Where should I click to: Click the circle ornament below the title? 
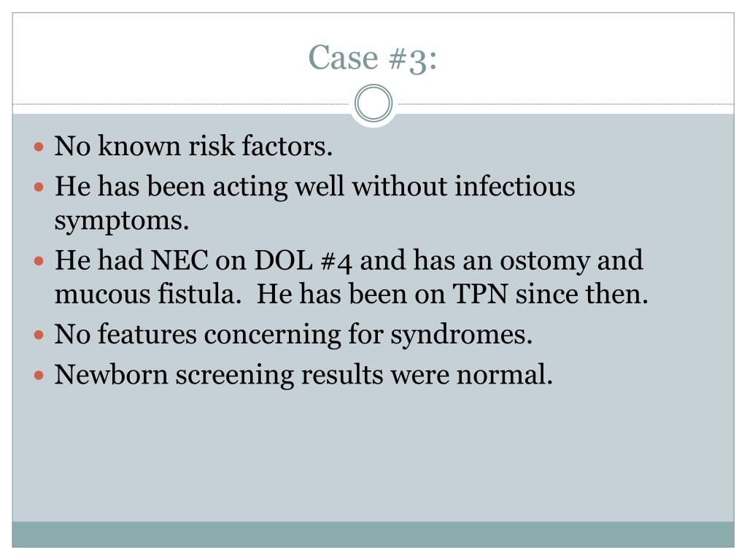pos(373,104)
